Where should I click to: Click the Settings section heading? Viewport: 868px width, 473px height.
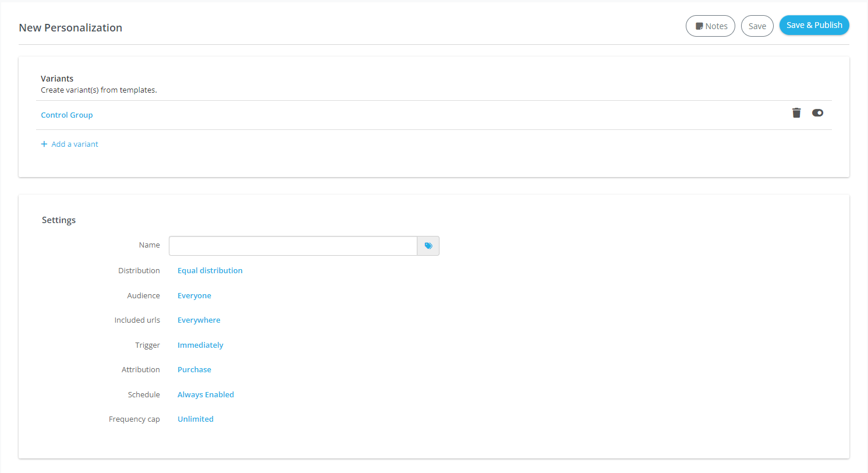pos(59,220)
